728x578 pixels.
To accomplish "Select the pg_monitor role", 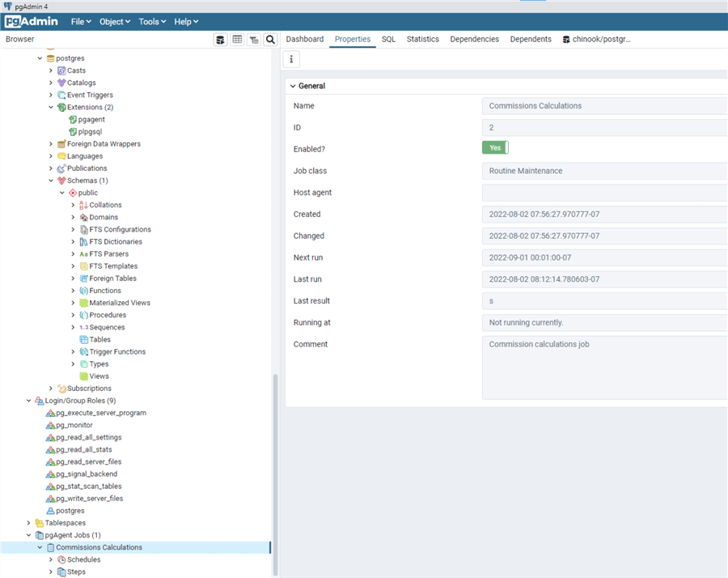I will [74, 425].
